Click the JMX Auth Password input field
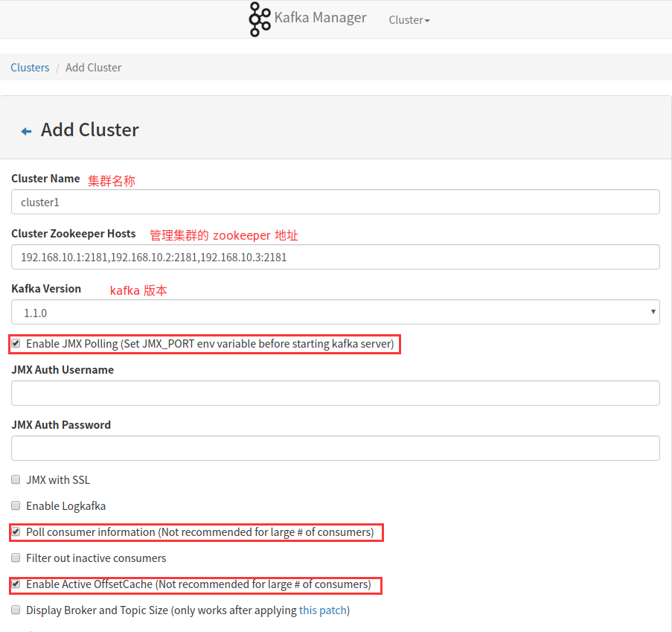 coord(335,448)
